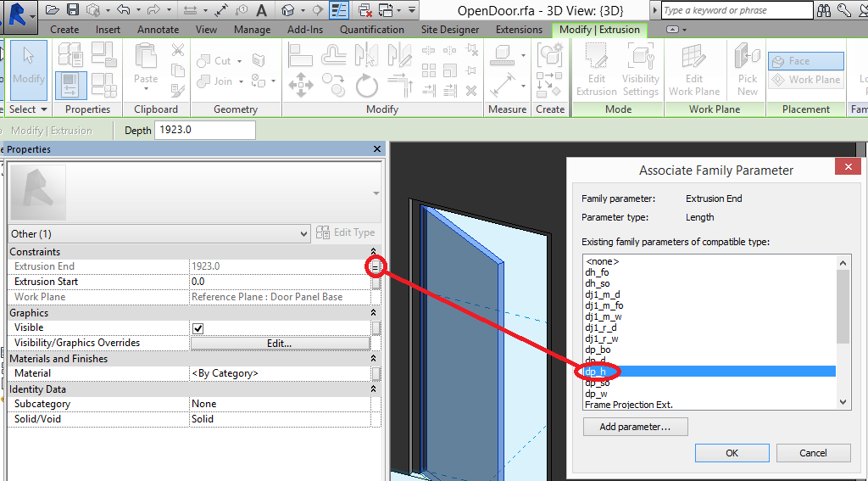Choose the Text tool letter A icon
868x481 pixels.
click(x=262, y=10)
